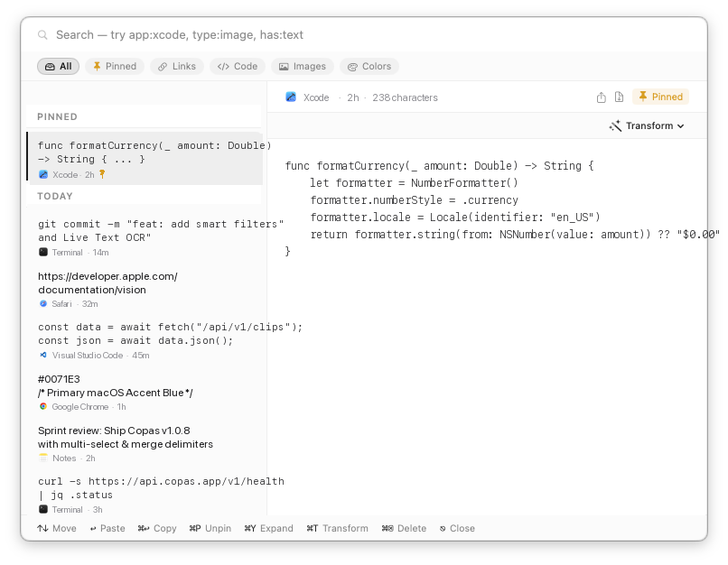Click the 'let formatter = NumberFormatter()' line
Screen dimensions: 728x565
(x=415, y=182)
